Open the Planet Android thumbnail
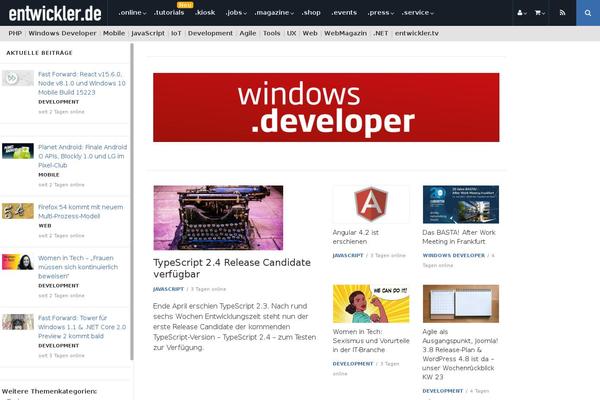The image size is (600, 400). [18, 151]
